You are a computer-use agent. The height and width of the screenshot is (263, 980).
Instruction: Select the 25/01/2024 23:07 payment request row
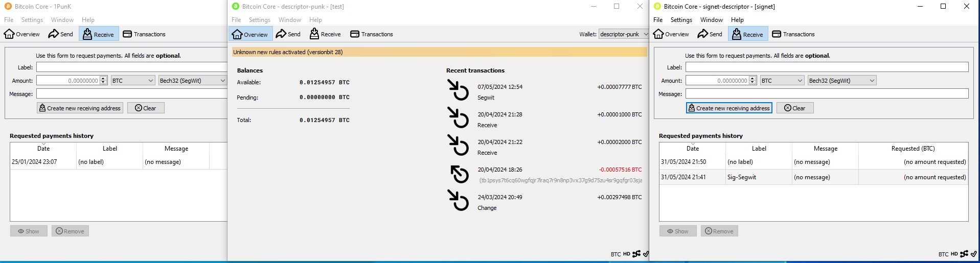[118, 162]
